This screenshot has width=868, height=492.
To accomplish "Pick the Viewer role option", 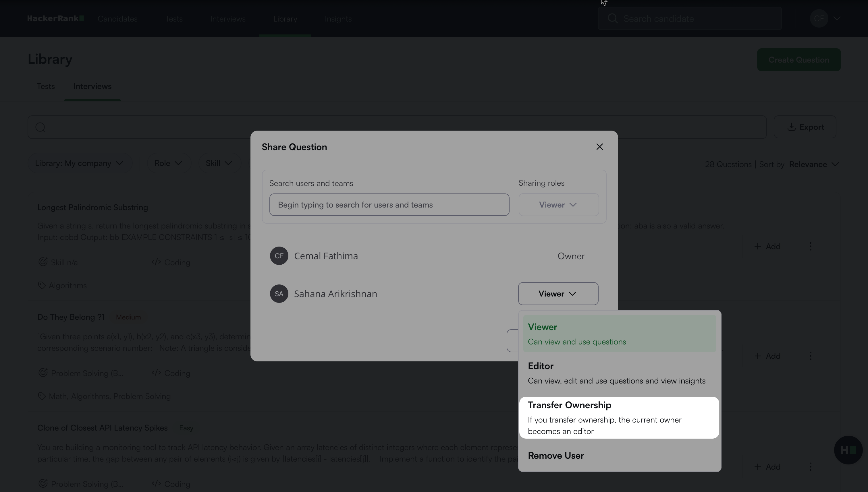I will coord(619,334).
